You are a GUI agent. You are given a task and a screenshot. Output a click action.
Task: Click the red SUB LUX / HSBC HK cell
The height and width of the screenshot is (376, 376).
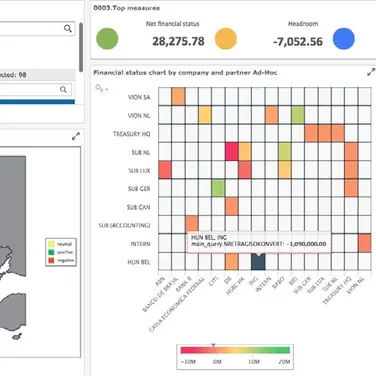(245, 170)
